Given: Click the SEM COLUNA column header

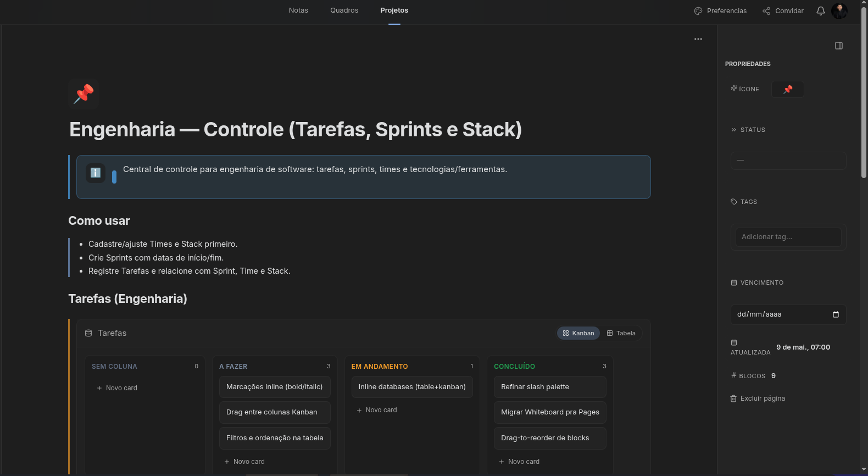Looking at the screenshot, I should [x=114, y=367].
